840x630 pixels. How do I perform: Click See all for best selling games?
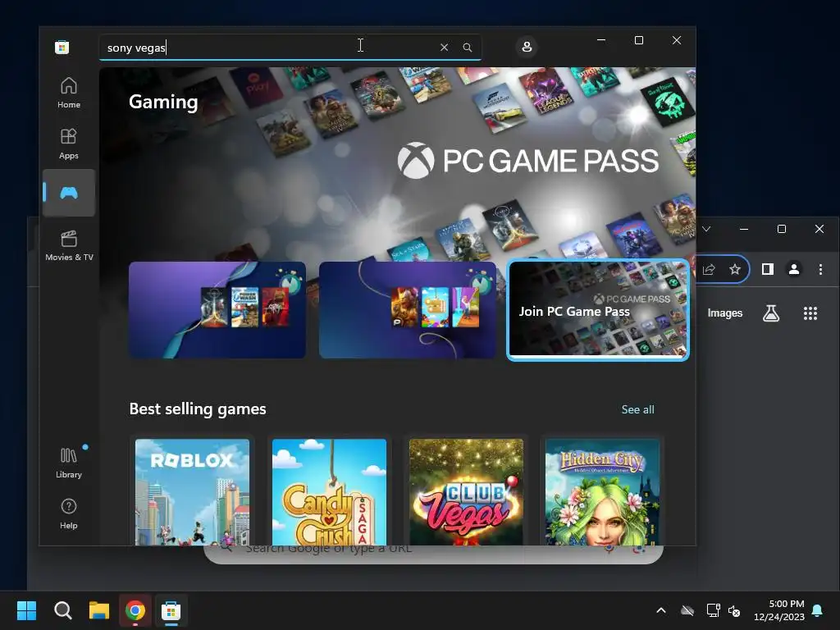tap(637, 409)
